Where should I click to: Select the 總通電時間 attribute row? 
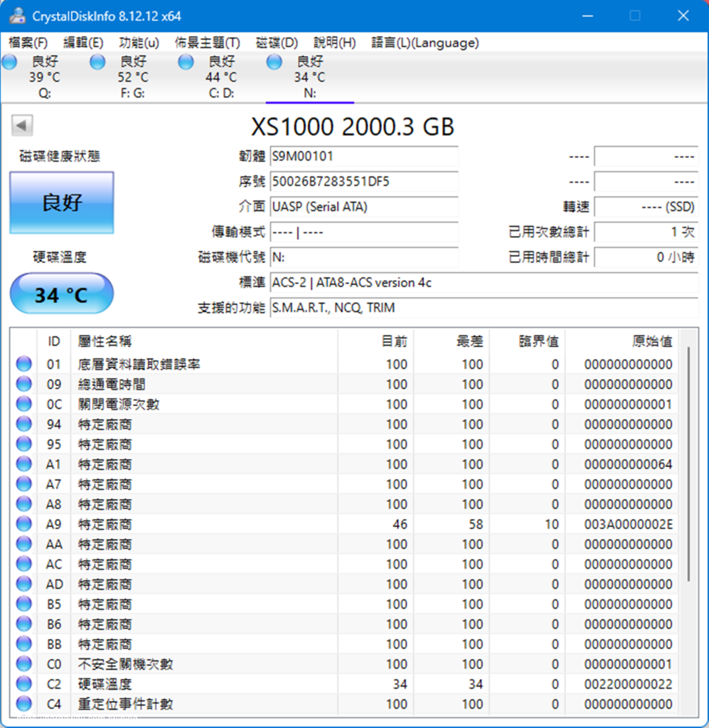click(x=344, y=384)
